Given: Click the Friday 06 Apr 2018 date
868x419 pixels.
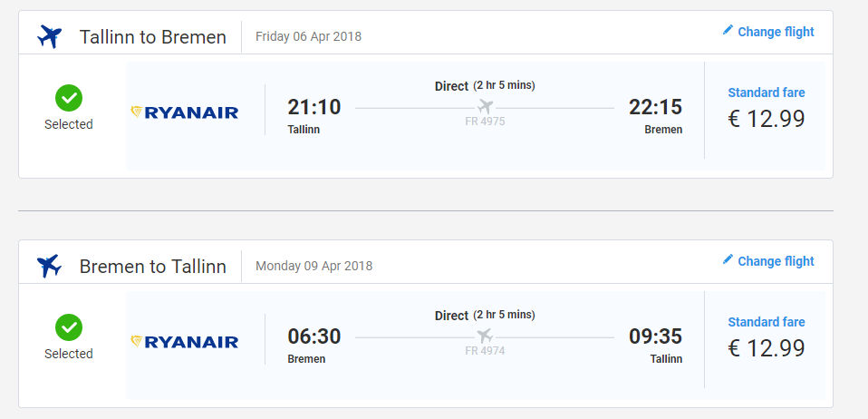Looking at the screenshot, I should tap(308, 36).
